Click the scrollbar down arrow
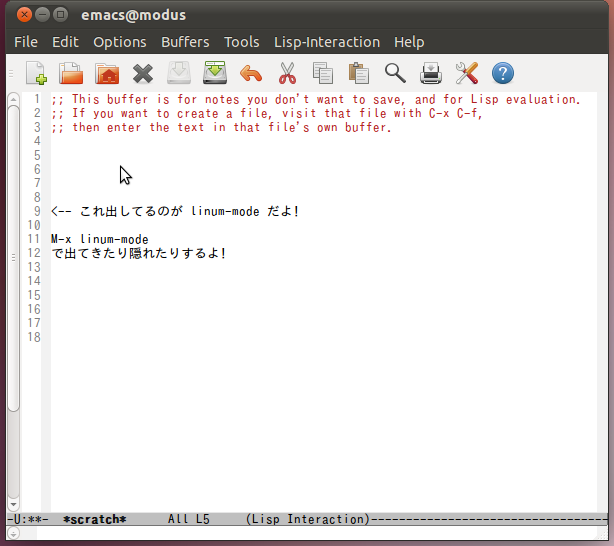 (x=13, y=504)
